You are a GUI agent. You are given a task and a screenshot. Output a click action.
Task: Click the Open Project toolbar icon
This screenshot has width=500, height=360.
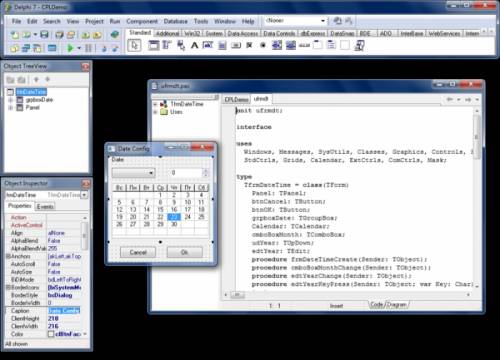point(71,34)
